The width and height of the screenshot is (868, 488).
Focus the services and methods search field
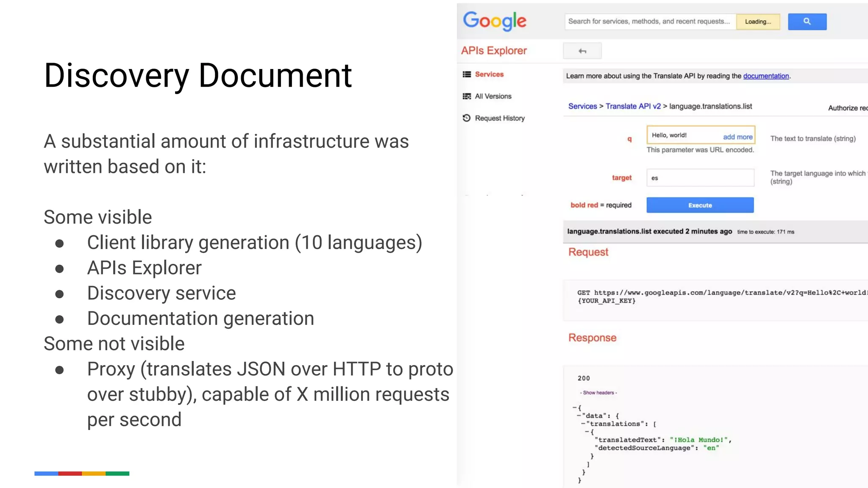tap(650, 22)
